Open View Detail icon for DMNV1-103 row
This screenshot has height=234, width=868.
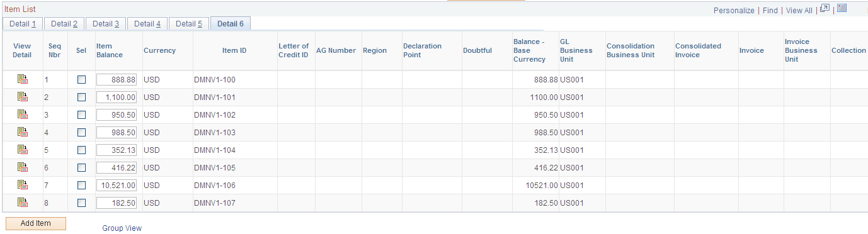[x=23, y=132]
